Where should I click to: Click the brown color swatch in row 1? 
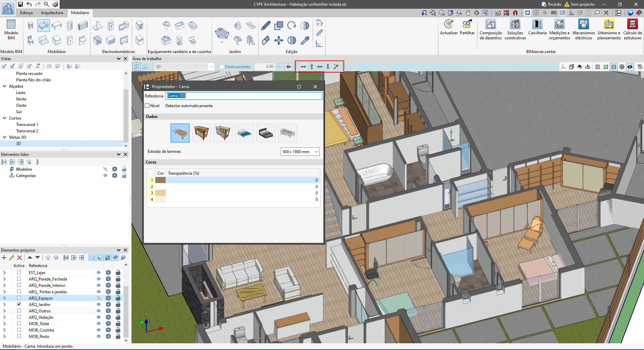[160, 180]
